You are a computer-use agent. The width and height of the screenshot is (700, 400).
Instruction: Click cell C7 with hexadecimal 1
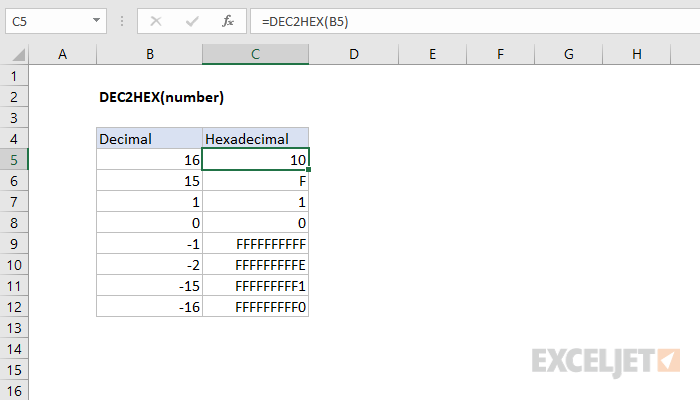(x=255, y=202)
